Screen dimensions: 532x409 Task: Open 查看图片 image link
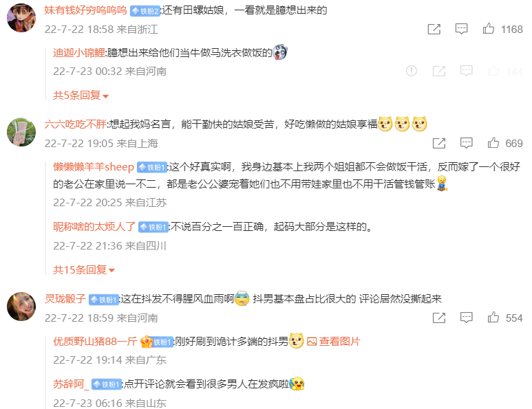(334, 342)
